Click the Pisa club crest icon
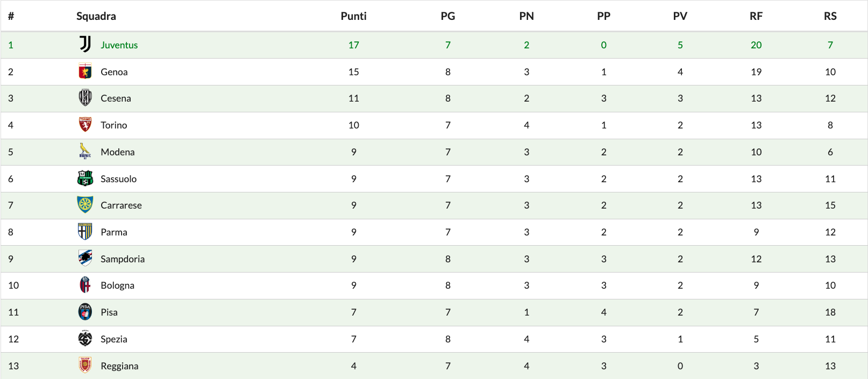The height and width of the screenshot is (379, 868). (85, 312)
